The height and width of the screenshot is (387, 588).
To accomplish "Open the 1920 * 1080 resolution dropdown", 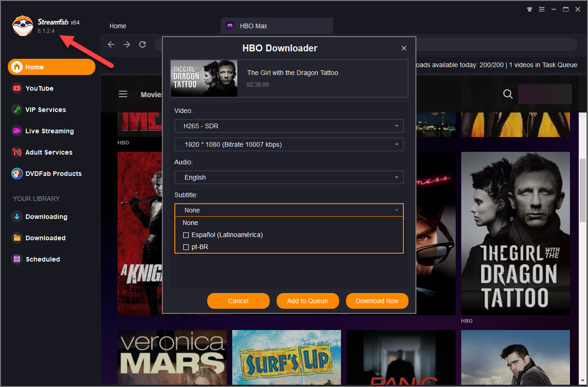I will (x=289, y=144).
